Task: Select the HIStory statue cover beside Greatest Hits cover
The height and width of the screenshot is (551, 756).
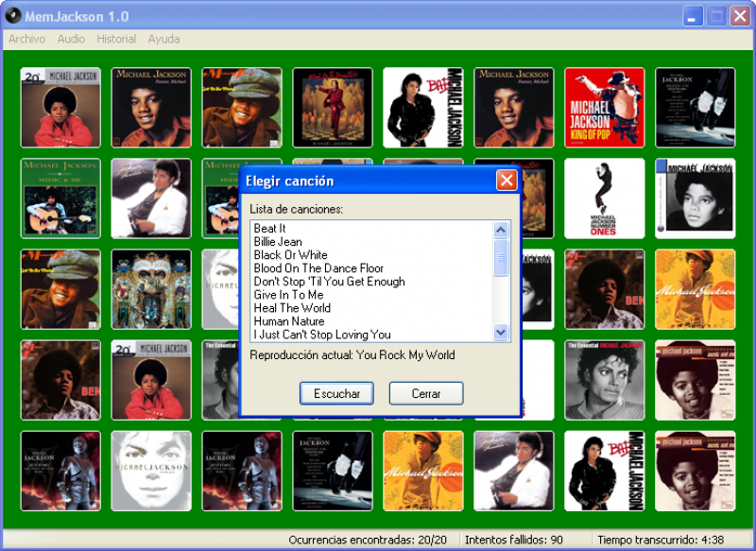Action: [242, 471]
